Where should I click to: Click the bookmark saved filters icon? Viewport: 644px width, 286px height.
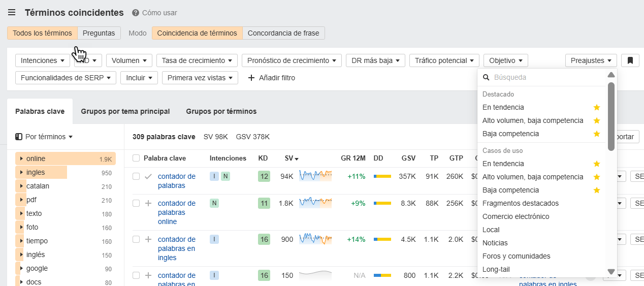coord(630,60)
